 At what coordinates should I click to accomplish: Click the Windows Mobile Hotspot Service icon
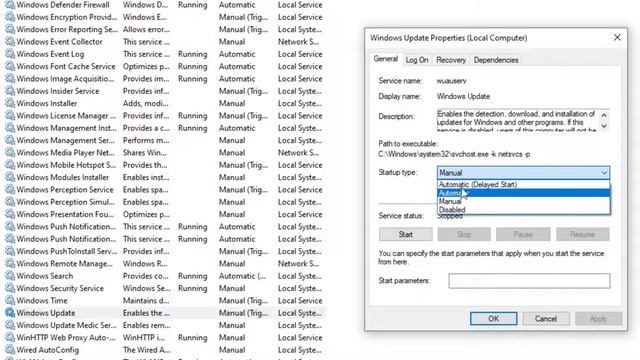(x=10, y=165)
